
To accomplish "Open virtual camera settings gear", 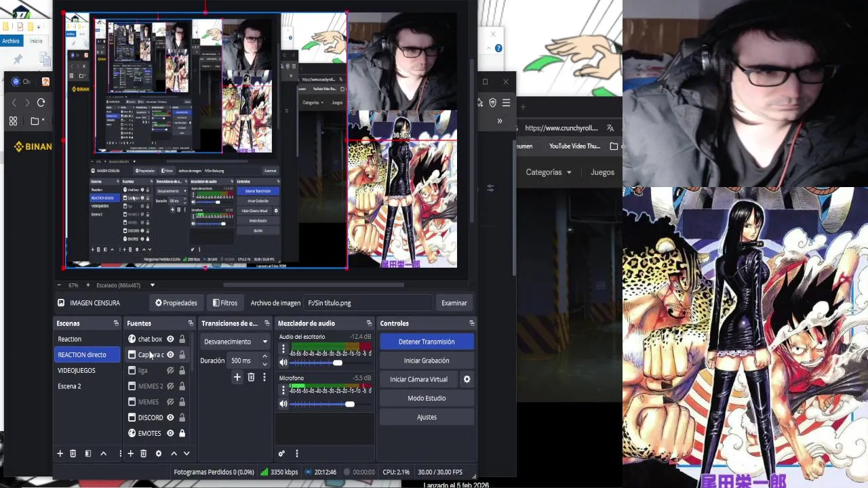I will point(467,380).
